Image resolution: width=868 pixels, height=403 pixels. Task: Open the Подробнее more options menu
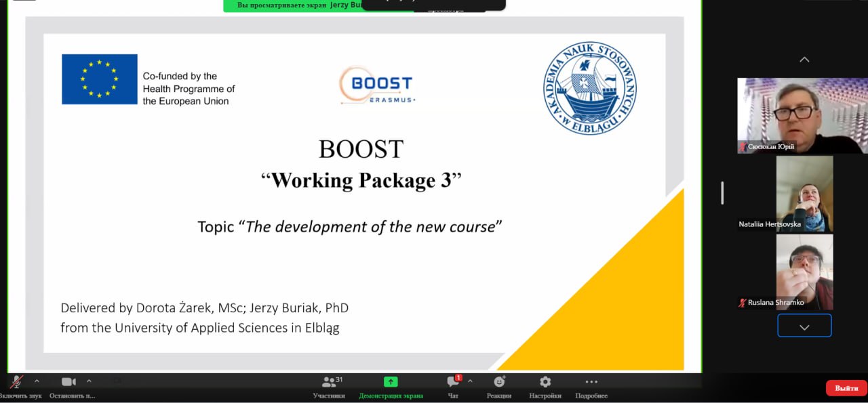(x=591, y=382)
